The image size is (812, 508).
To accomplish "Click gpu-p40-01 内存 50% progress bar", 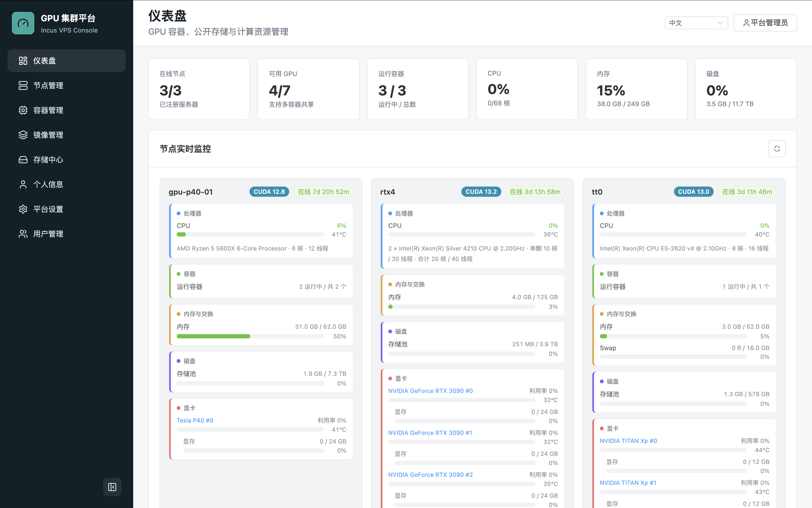I will pos(250,336).
